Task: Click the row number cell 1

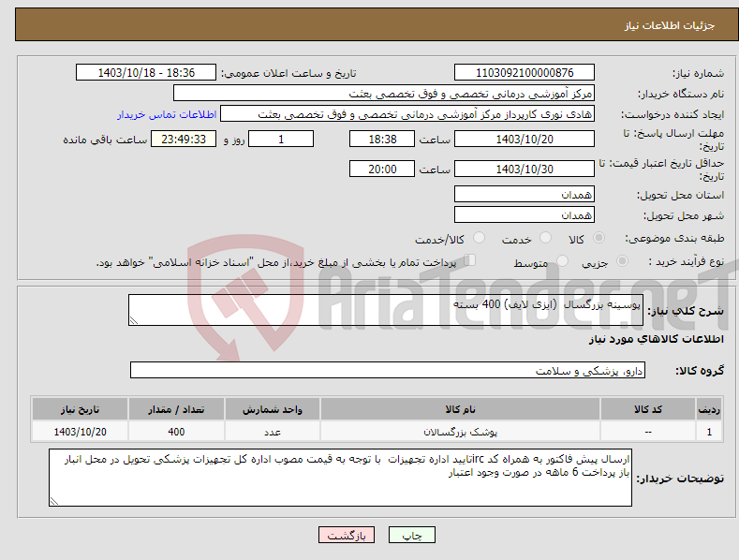Action: (709, 432)
